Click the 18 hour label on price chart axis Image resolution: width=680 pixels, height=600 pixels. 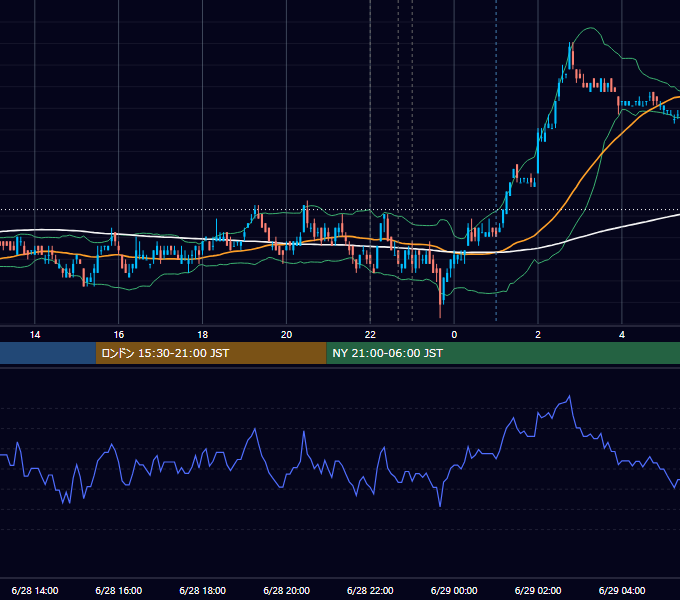click(x=203, y=335)
